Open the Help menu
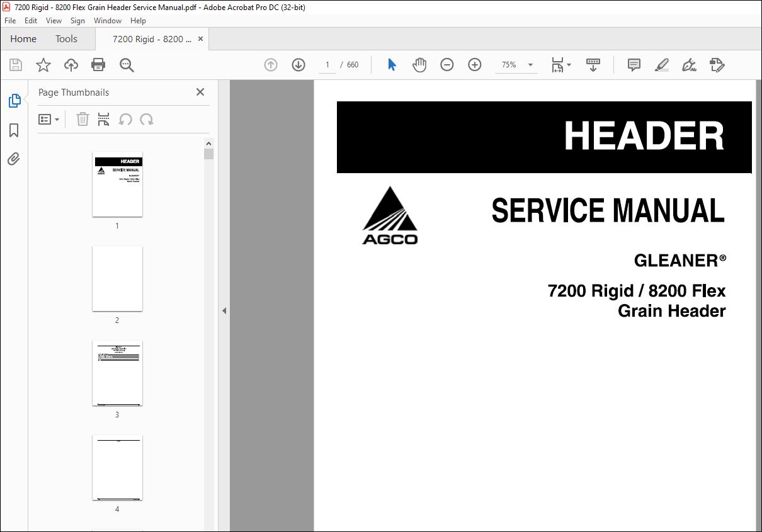The height and width of the screenshot is (532, 762). [x=138, y=21]
